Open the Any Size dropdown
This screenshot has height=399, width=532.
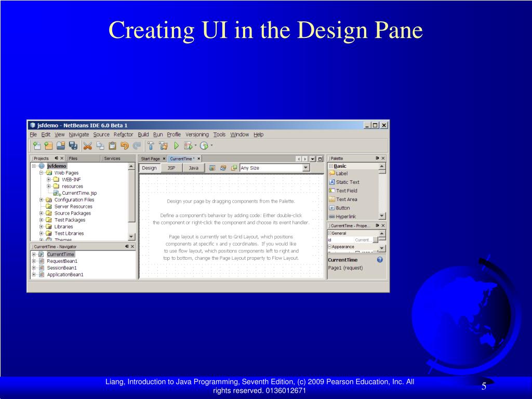click(306, 168)
